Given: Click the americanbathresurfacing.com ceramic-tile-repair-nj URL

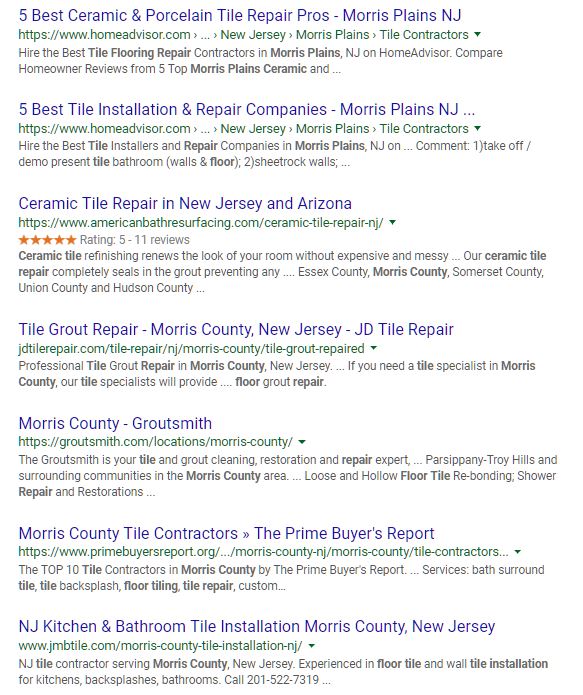Looking at the screenshot, I should (201, 223).
